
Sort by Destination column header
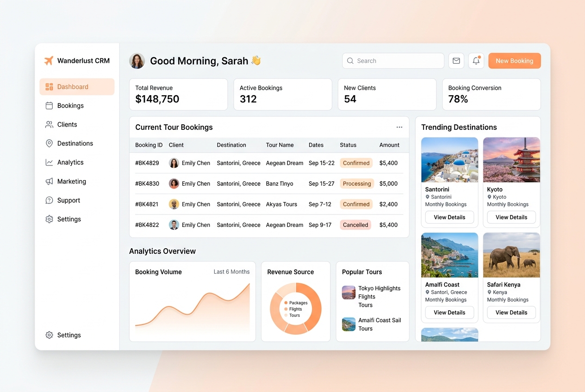tap(231, 145)
